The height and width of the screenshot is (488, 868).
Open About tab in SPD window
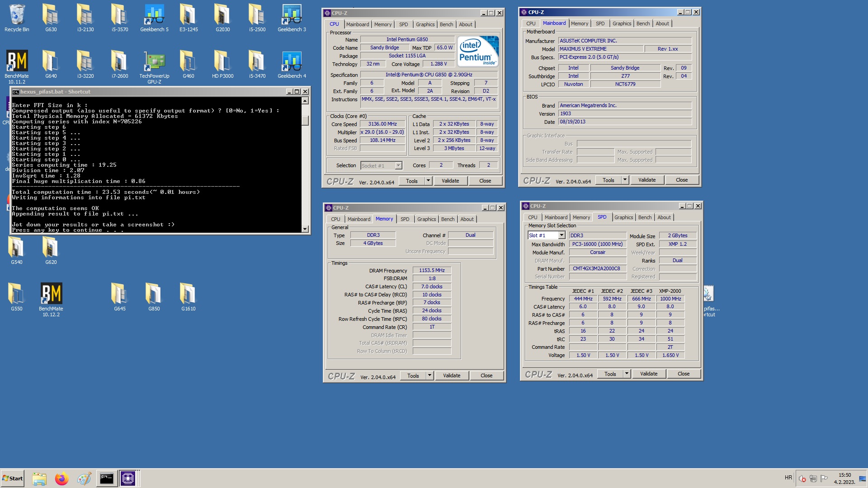point(664,217)
